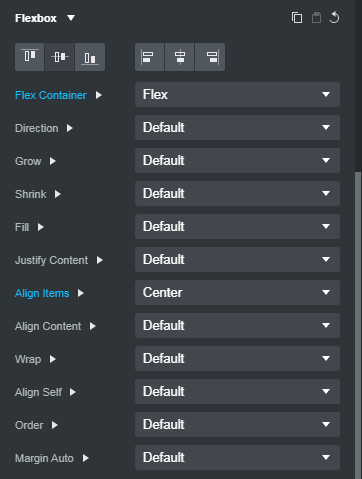The height and width of the screenshot is (479, 362).
Task: Collapse the Flexbox section header arrow
Action: 71,18
